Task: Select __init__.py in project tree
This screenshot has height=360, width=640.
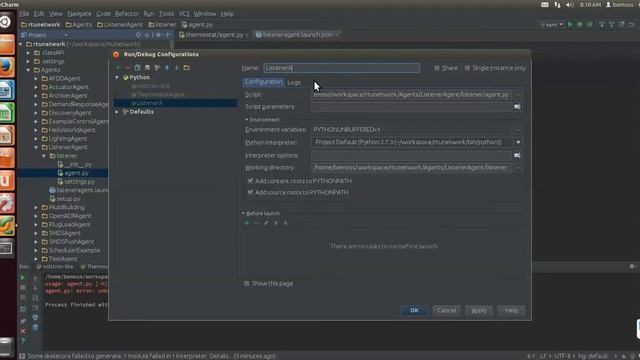Action: pos(75,164)
